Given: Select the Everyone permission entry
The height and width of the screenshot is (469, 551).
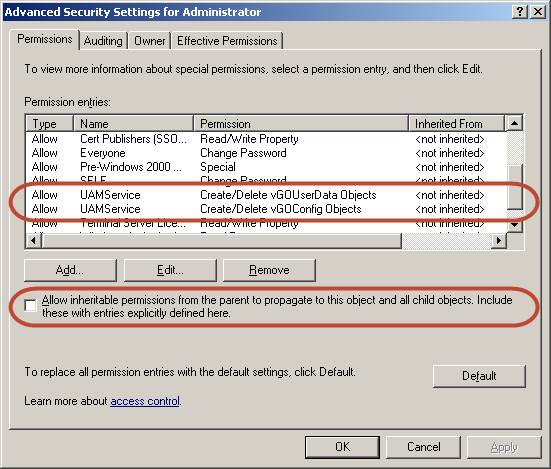Looking at the screenshot, I should tap(266, 153).
